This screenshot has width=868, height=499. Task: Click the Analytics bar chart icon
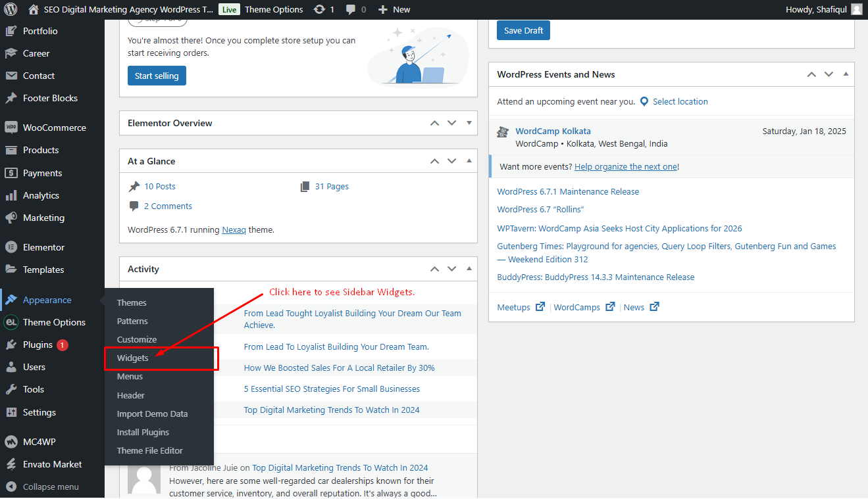click(x=11, y=195)
